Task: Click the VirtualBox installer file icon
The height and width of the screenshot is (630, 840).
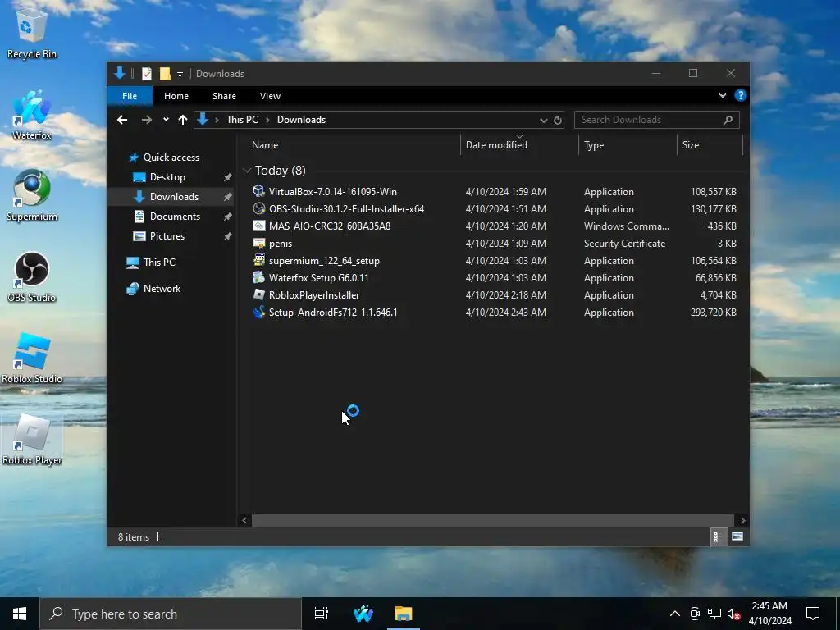Action: pos(258,191)
